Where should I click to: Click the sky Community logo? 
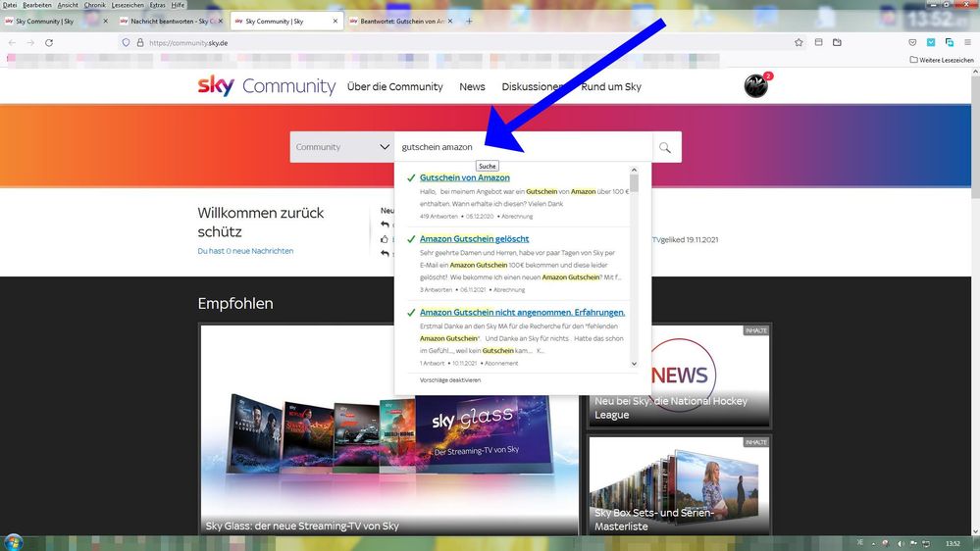point(266,86)
